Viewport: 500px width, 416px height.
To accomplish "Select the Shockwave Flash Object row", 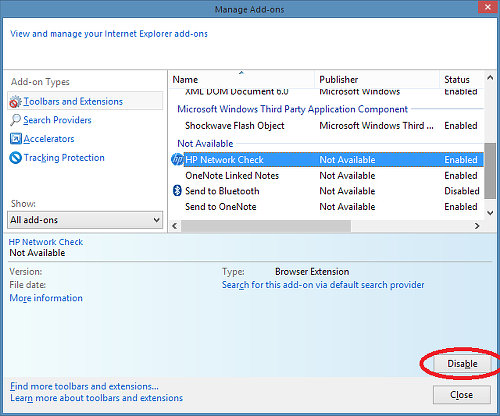I will [x=327, y=126].
